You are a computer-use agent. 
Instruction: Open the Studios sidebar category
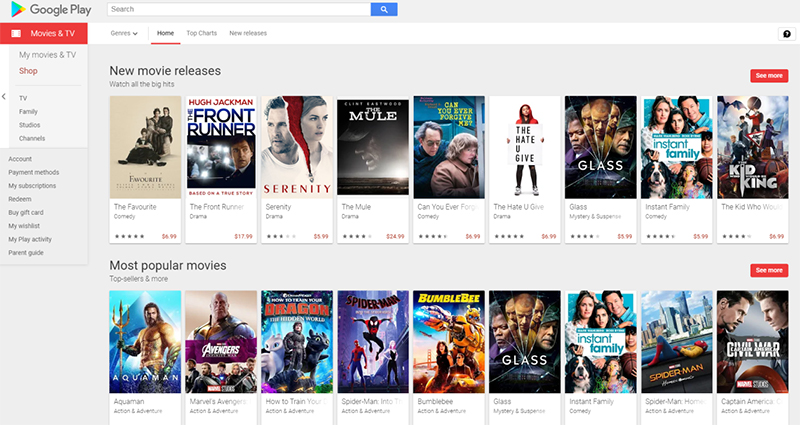click(30, 125)
